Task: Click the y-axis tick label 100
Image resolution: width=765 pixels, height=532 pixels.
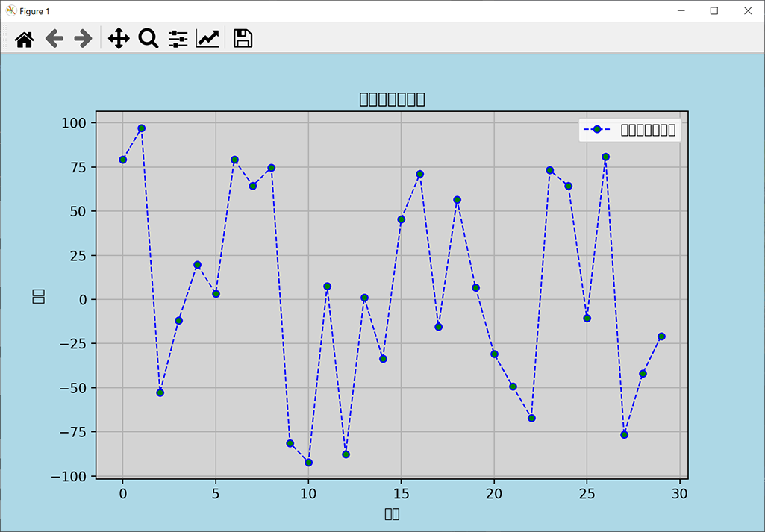Action: pos(74,123)
